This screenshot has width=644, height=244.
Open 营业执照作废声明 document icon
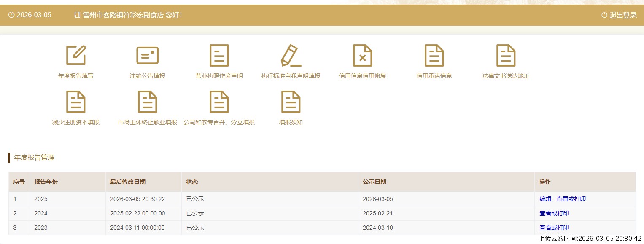219,55
